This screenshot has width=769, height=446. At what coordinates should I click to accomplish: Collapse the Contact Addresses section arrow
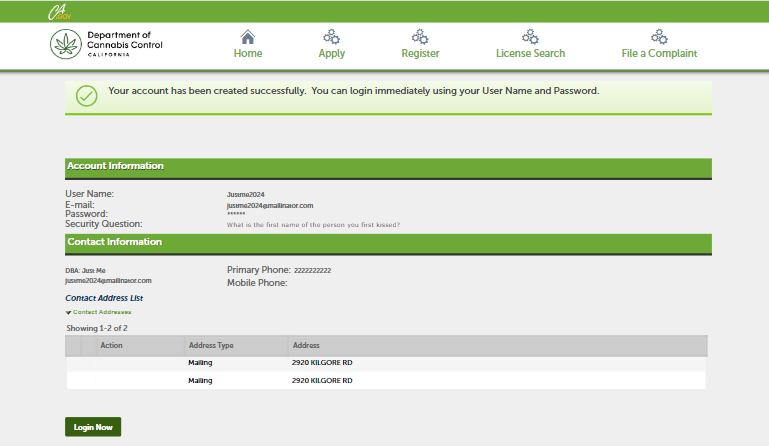(x=69, y=313)
